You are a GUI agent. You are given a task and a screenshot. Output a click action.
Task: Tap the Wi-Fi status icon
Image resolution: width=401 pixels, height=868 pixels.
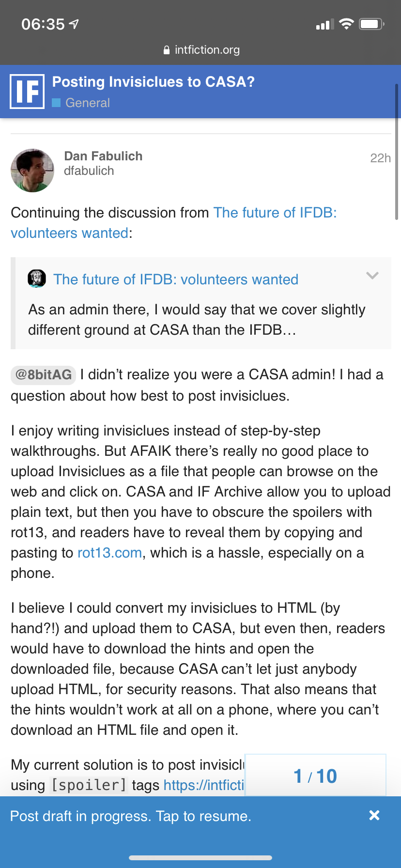click(x=346, y=24)
